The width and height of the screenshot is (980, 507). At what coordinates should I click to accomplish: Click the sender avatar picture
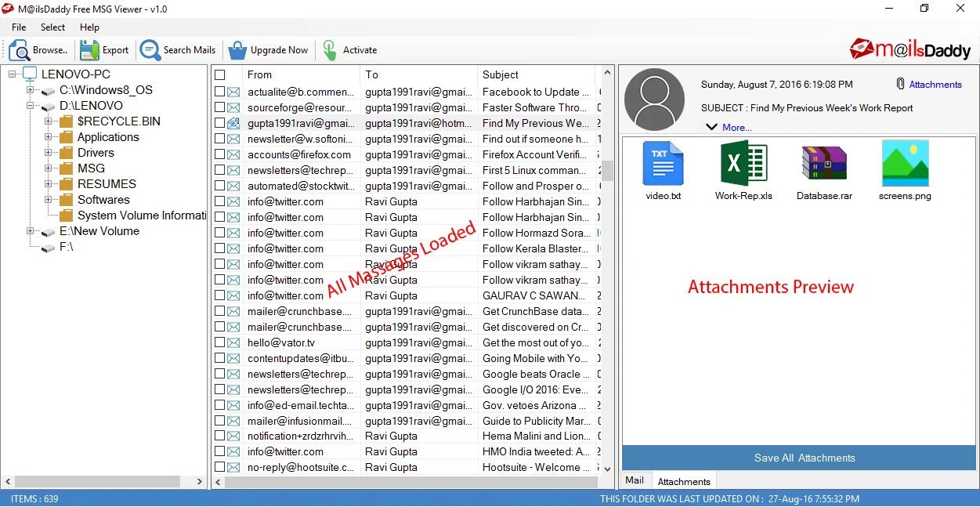point(655,100)
